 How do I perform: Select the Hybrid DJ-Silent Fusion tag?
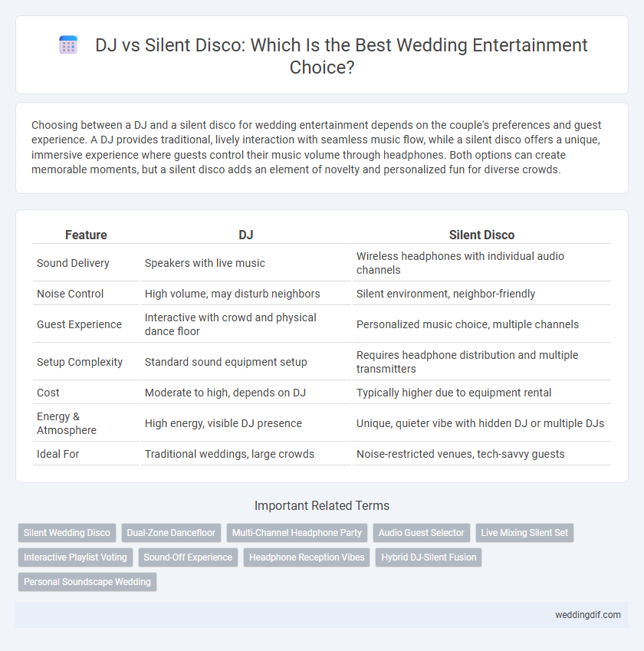tap(429, 557)
